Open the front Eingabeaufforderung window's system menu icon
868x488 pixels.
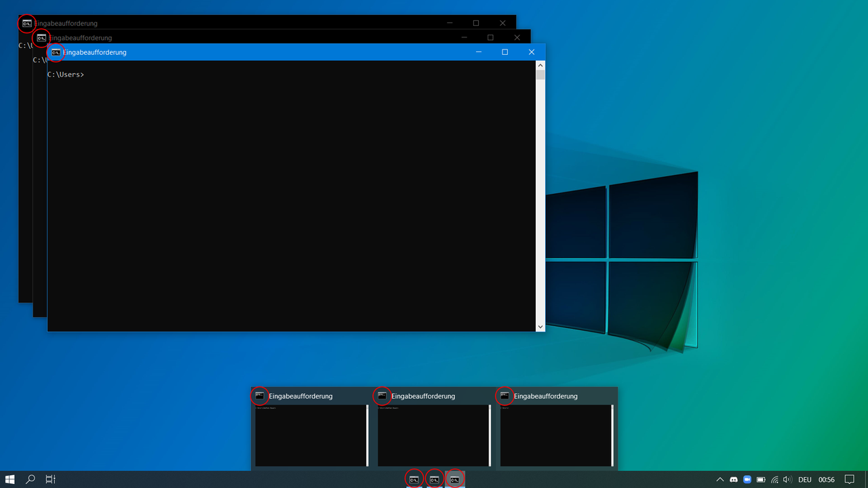point(56,52)
